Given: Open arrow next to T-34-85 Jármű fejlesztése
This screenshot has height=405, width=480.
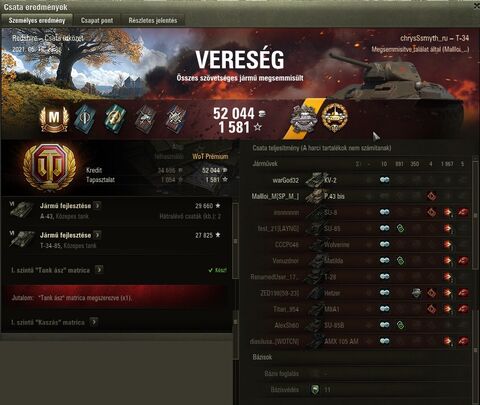Looking at the screenshot, I should pos(97,235).
